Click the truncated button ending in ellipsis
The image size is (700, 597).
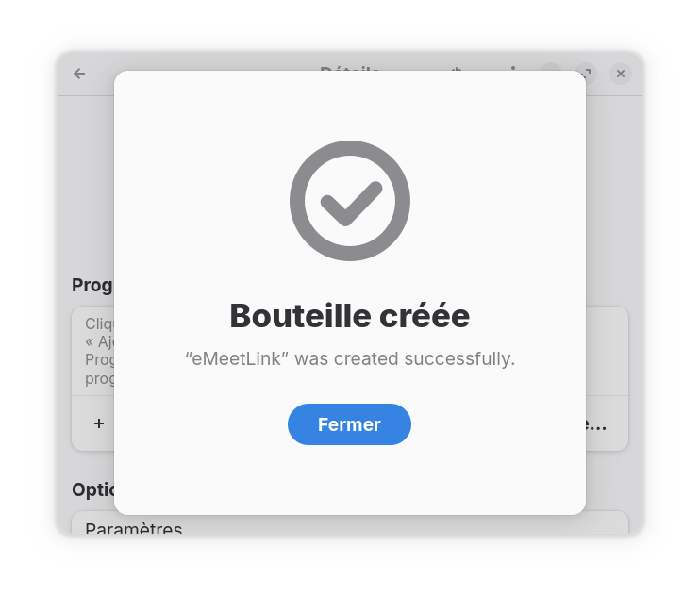click(x=596, y=424)
